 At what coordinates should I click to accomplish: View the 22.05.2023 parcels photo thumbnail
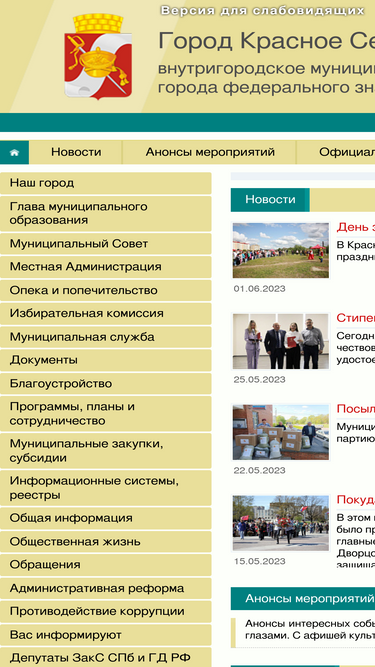(281, 432)
